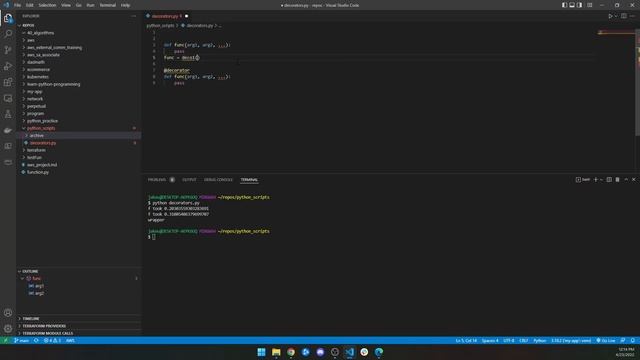Create a new terminal with plus icon
This screenshot has height=360, width=640.
click(x=596, y=180)
